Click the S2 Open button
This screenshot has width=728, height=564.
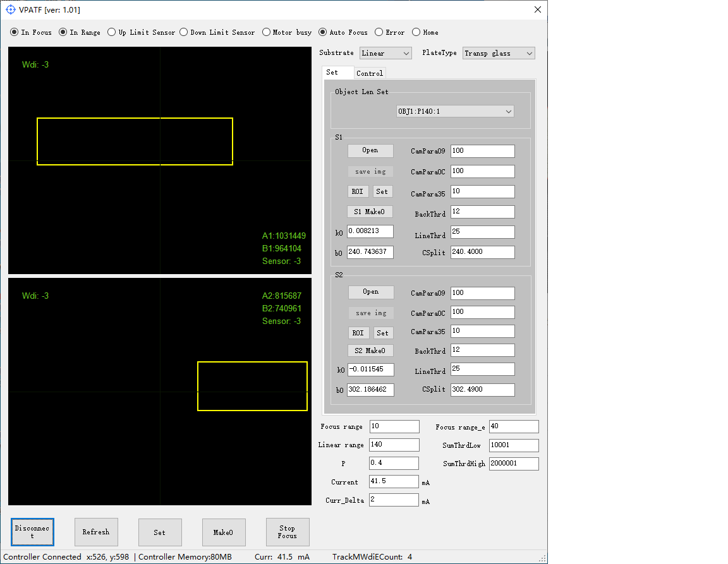pyautogui.click(x=370, y=292)
